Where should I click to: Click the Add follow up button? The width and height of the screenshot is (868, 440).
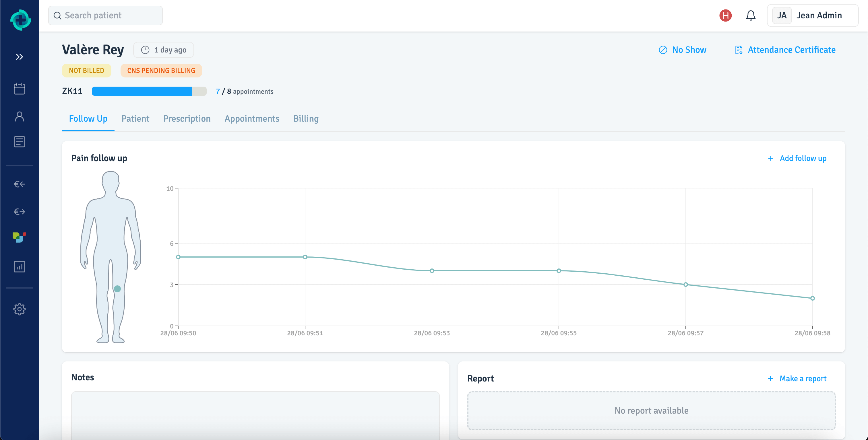tap(797, 158)
